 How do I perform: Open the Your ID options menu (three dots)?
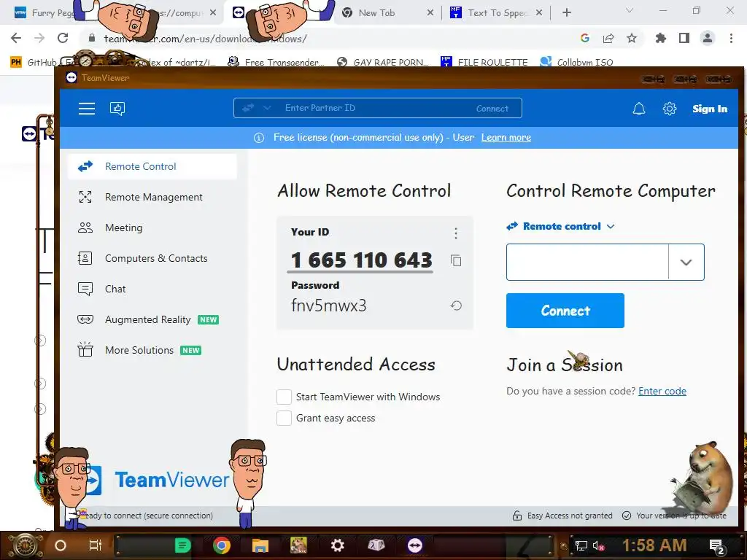pos(456,233)
